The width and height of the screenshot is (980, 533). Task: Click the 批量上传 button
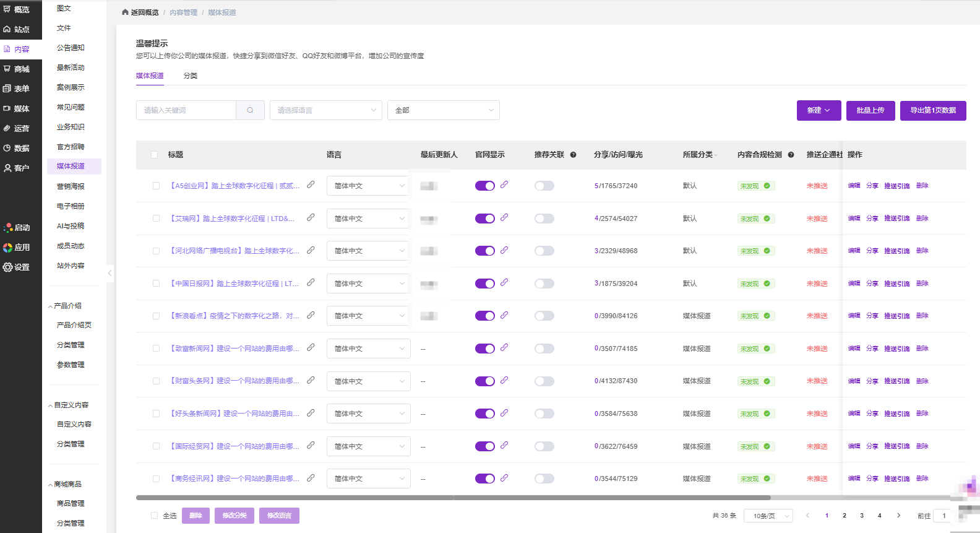(x=870, y=110)
